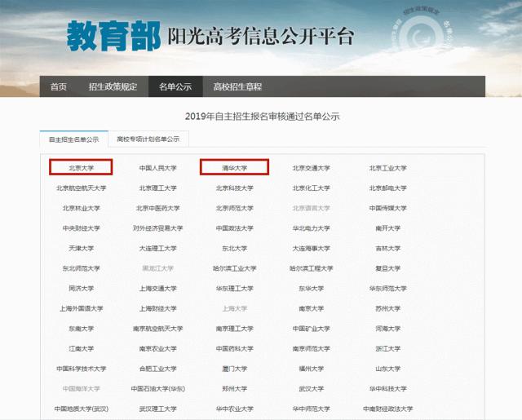Select 北京邮电大学 from the list
This screenshot has width=522, height=420.
pos(388,188)
